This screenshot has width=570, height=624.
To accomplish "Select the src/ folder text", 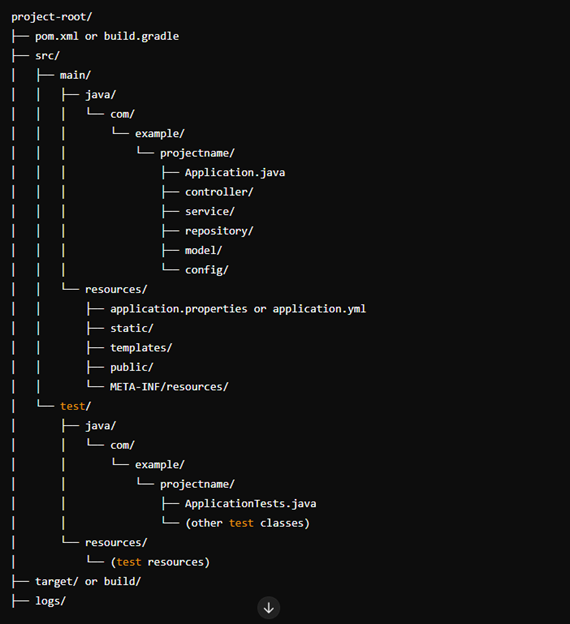I will click(x=47, y=56).
